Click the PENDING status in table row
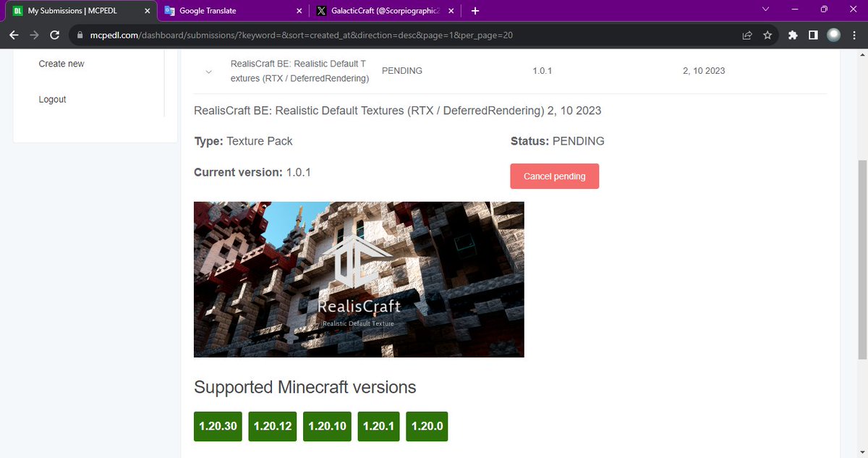The height and width of the screenshot is (458, 868). tap(401, 71)
